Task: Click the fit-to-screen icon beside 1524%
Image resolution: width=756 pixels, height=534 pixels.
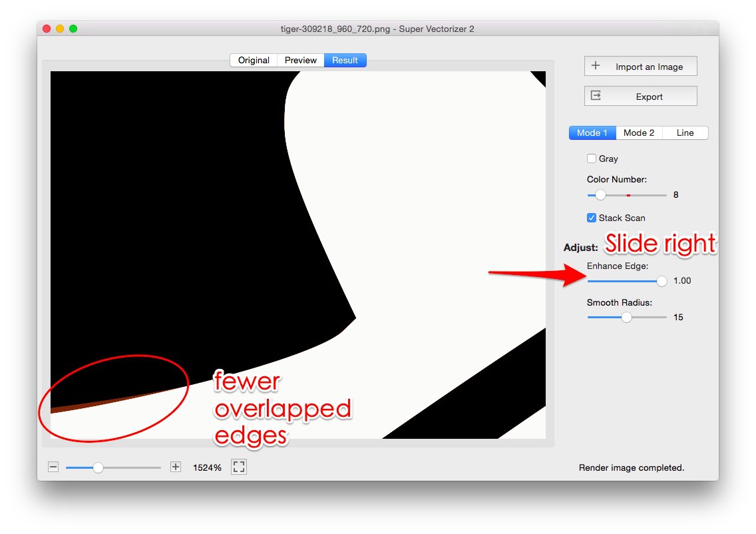Action: pyautogui.click(x=239, y=467)
